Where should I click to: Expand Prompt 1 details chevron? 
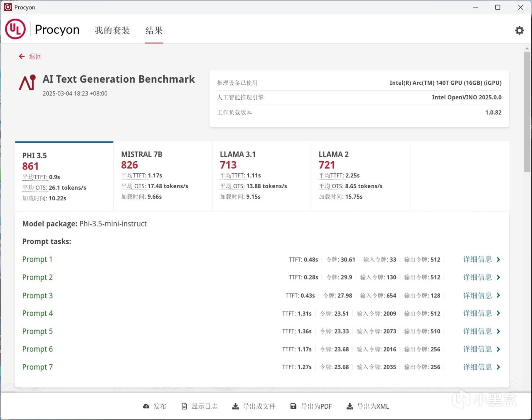coord(498,259)
